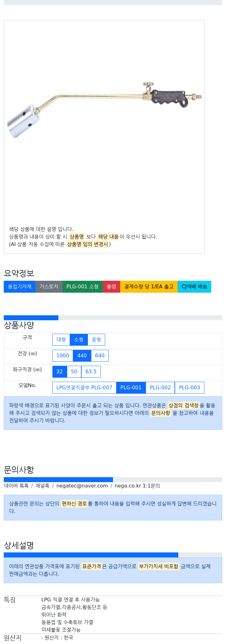Viewport: 226px width, 644px height.
Task: Click the negatec@naver.com email link
Action: pyautogui.click(x=82, y=486)
